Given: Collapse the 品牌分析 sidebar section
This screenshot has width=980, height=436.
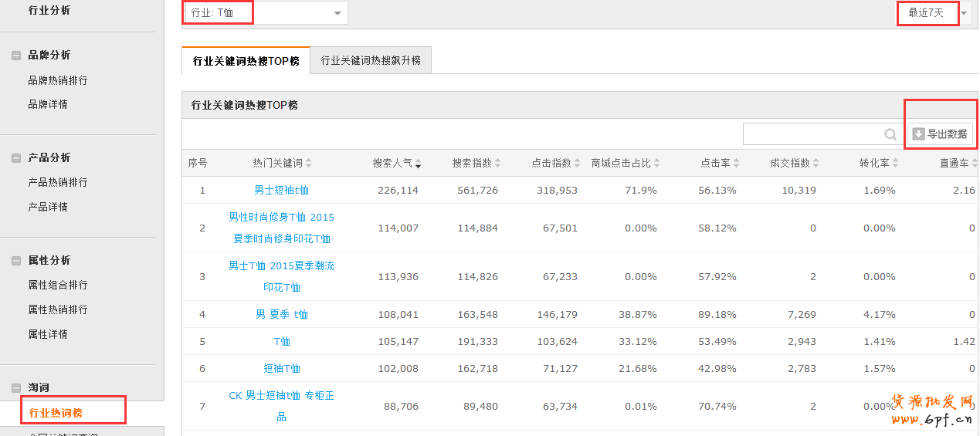Looking at the screenshot, I should point(16,56).
